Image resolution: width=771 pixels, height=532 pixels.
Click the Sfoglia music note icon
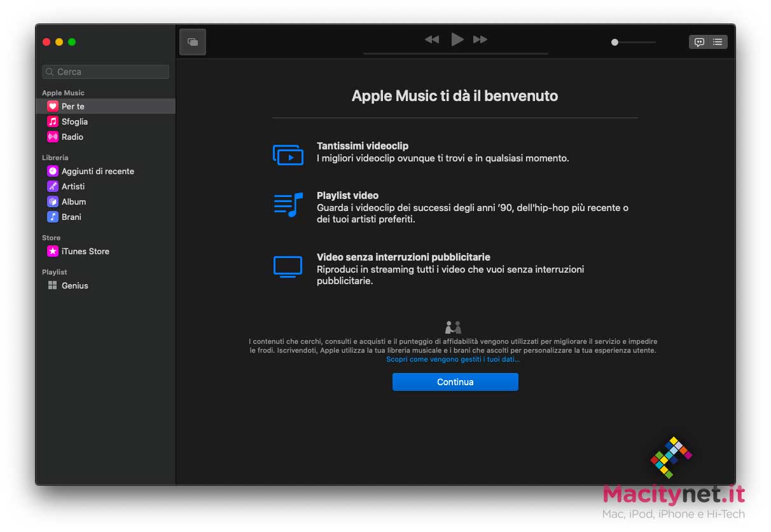click(x=53, y=121)
